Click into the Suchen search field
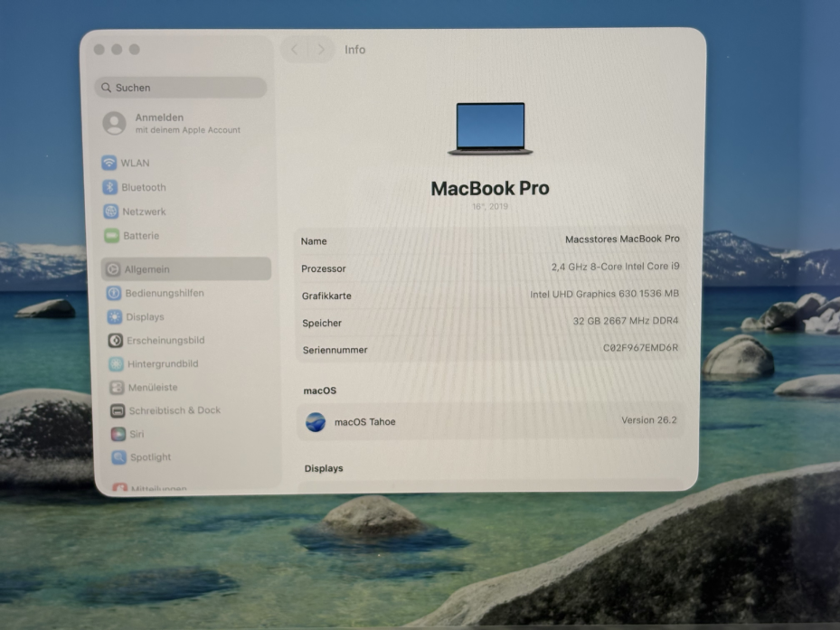 coord(181,88)
